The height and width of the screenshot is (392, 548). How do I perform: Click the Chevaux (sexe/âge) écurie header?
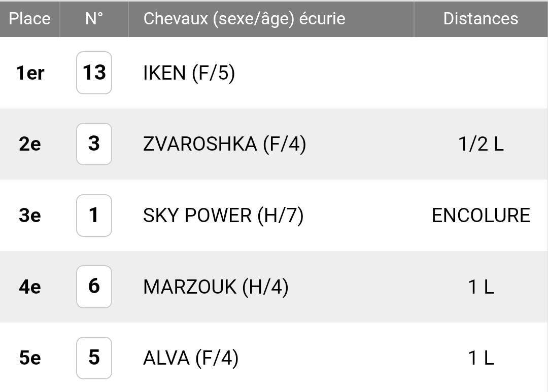(244, 19)
